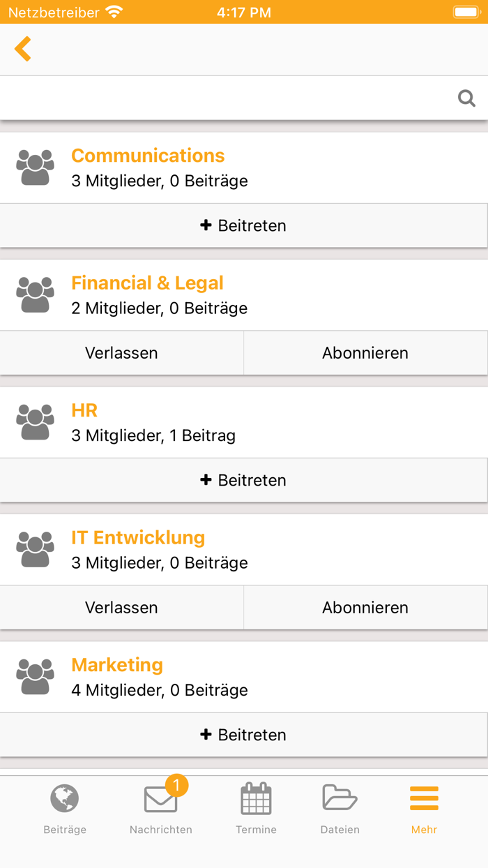Subscribe to Financial & Legal via Abonnieren
The image size is (488, 868).
(x=365, y=353)
